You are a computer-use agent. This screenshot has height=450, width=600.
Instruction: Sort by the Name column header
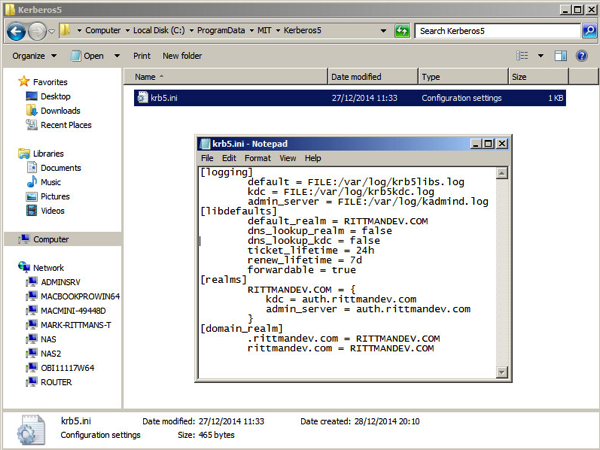[x=225, y=77]
